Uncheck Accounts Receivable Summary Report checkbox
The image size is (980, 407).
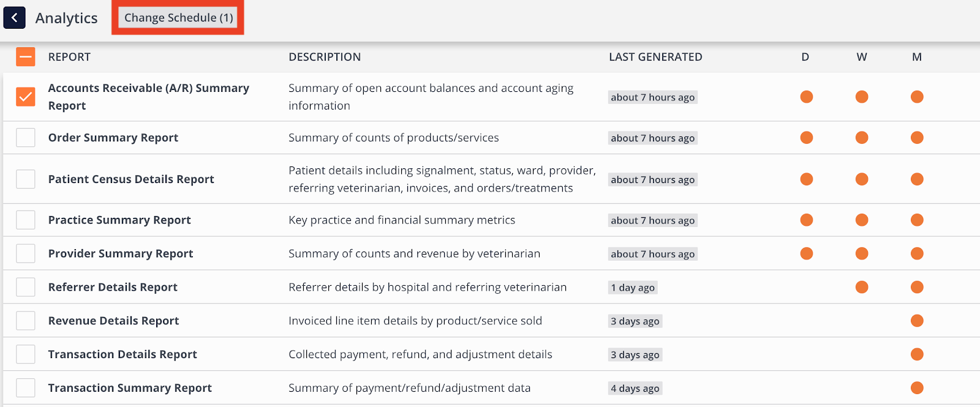pyautogui.click(x=26, y=97)
